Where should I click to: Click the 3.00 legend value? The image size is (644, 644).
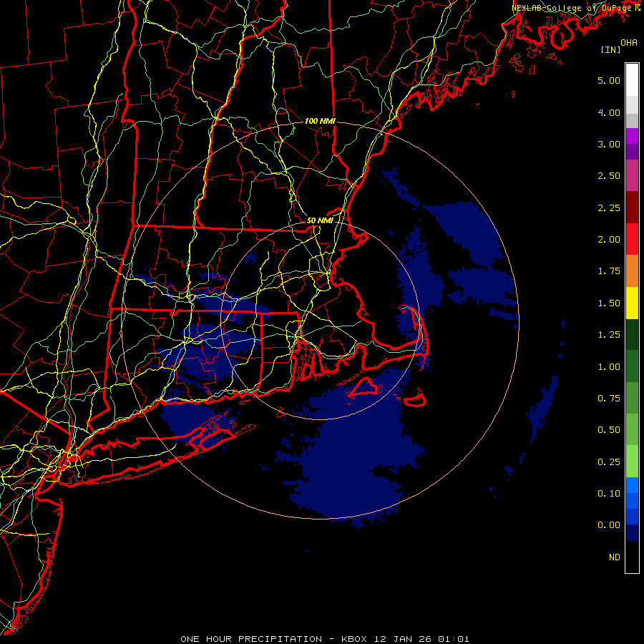pos(609,144)
